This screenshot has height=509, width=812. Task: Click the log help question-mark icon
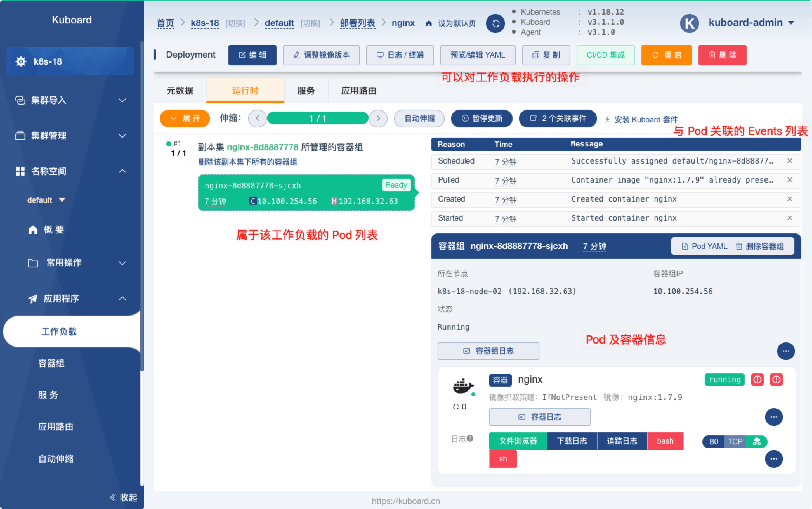[470, 438]
